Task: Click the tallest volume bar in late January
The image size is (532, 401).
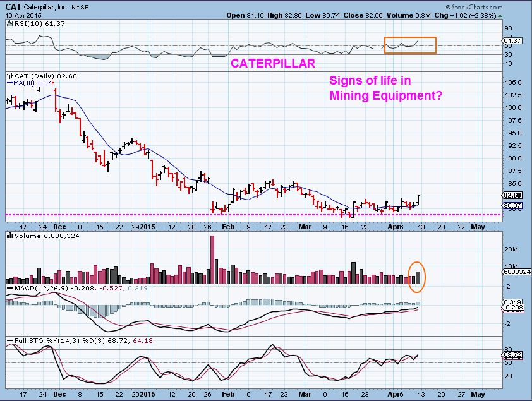Action: (212, 260)
